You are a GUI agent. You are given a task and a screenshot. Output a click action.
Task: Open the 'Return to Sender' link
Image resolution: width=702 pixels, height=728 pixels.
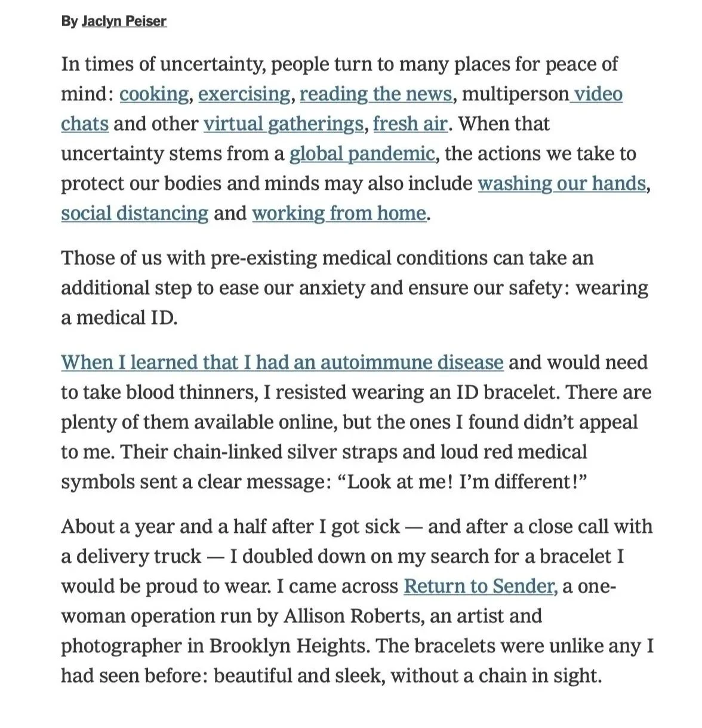480,587
